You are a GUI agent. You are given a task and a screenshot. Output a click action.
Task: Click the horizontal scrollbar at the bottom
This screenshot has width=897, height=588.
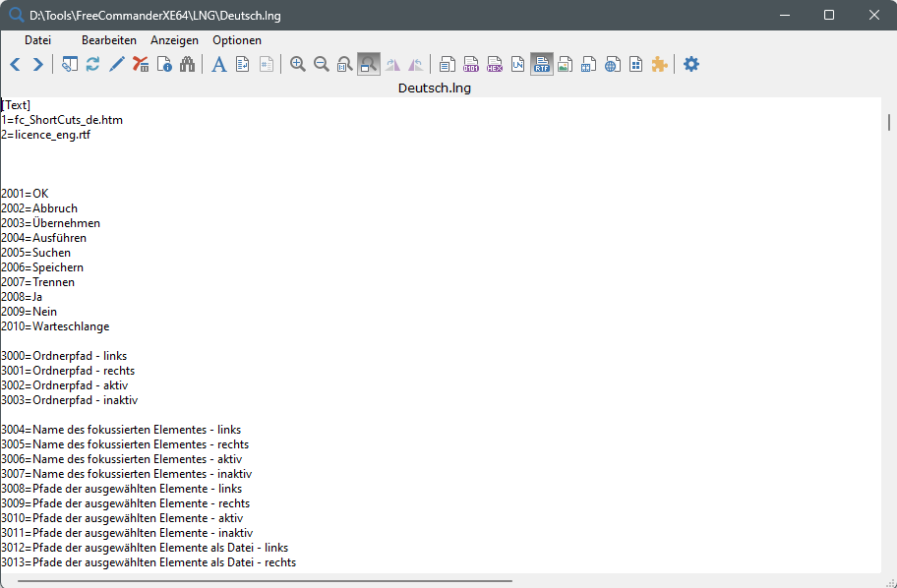click(266, 581)
